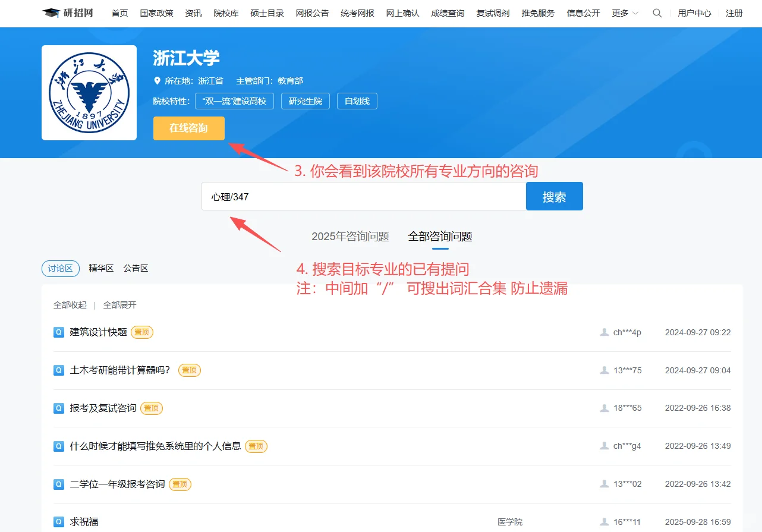
Task: Click the 置顶 badge on 土木考研能带计算器吗
Action: coord(191,370)
